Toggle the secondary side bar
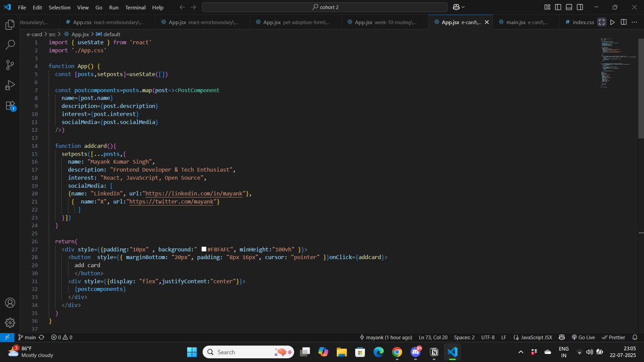Viewport: 644px width, 362px height. pyautogui.click(x=580, y=7)
